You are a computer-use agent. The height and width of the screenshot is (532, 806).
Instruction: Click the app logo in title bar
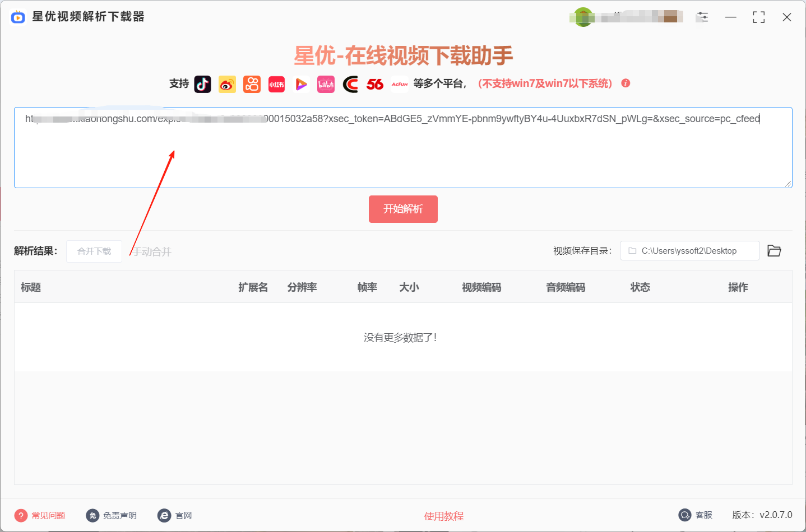[x=18, y=17]
